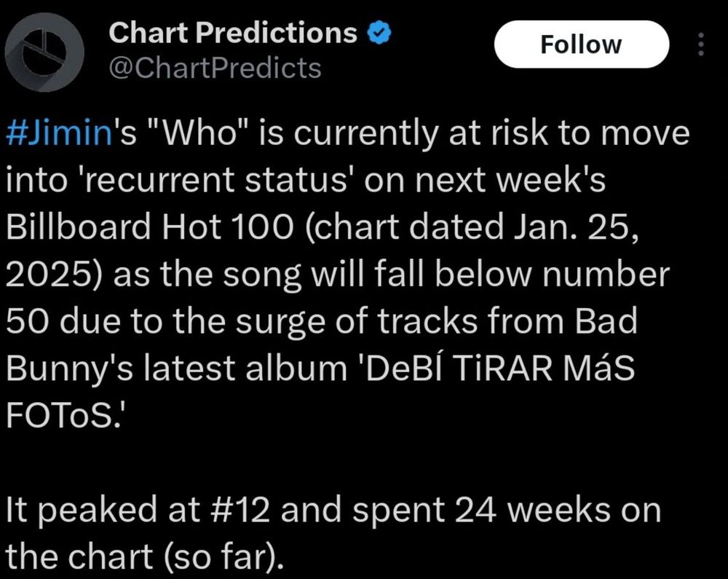Click the chart date Jan. 25 text
This screenshot has height=579, width=728.
[573, 227]
